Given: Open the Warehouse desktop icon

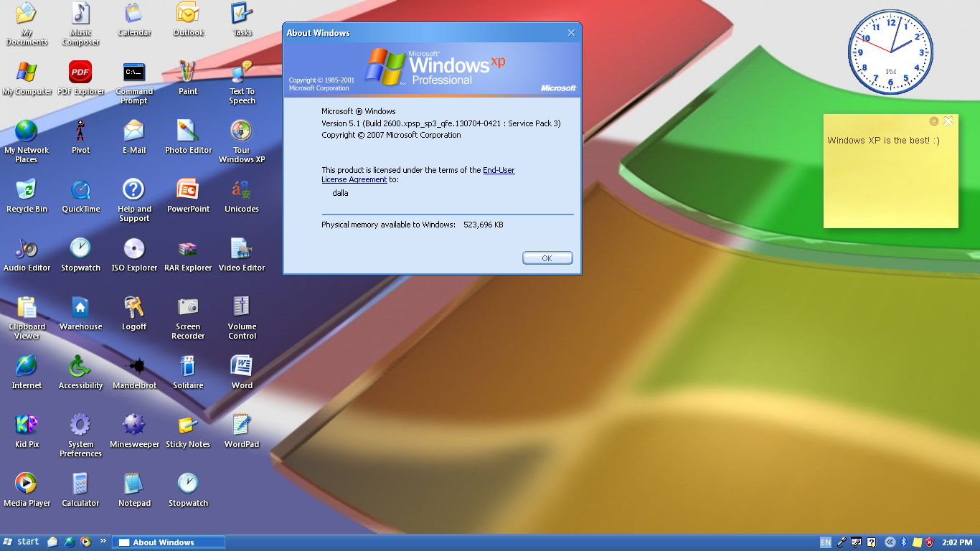Looking at the screenshot, I should 80,314.
